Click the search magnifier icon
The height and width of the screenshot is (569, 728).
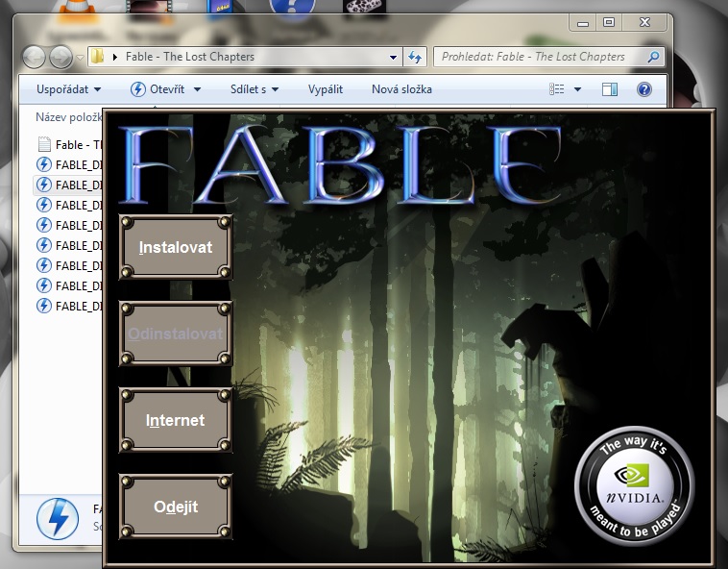pos(654,57)
